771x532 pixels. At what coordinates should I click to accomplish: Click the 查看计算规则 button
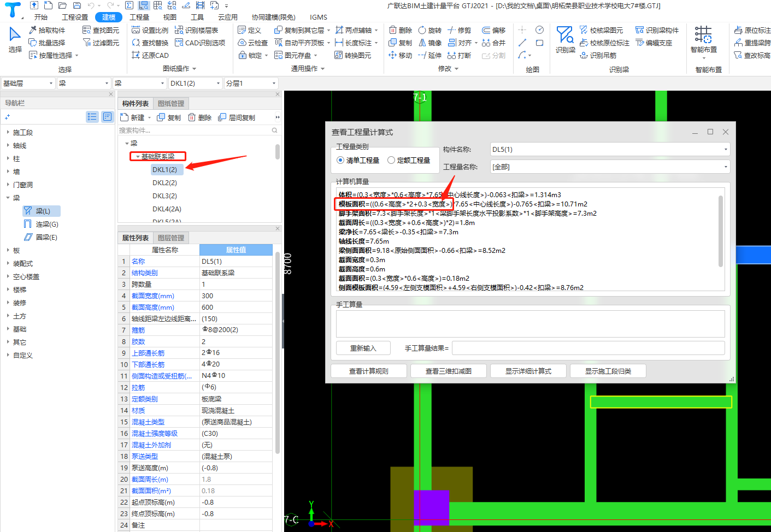(x=369, y=371)
